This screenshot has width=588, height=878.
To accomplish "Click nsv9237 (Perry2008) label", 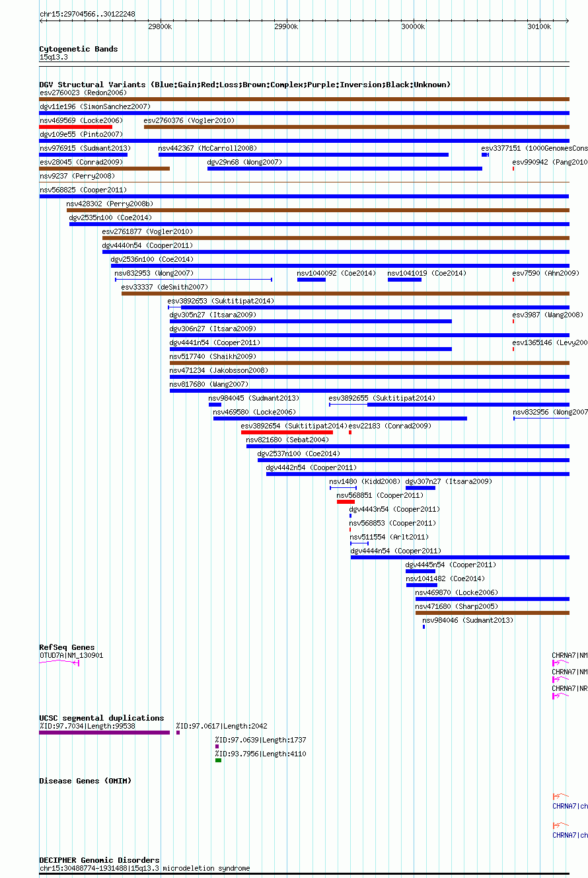I will pyautogui.click(x=77, y=176).
